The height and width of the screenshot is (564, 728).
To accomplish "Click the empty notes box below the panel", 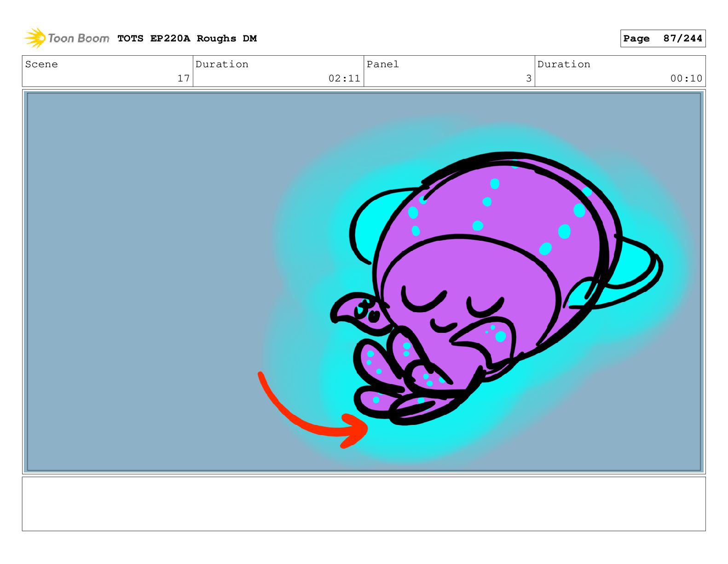I will (364, 504).
